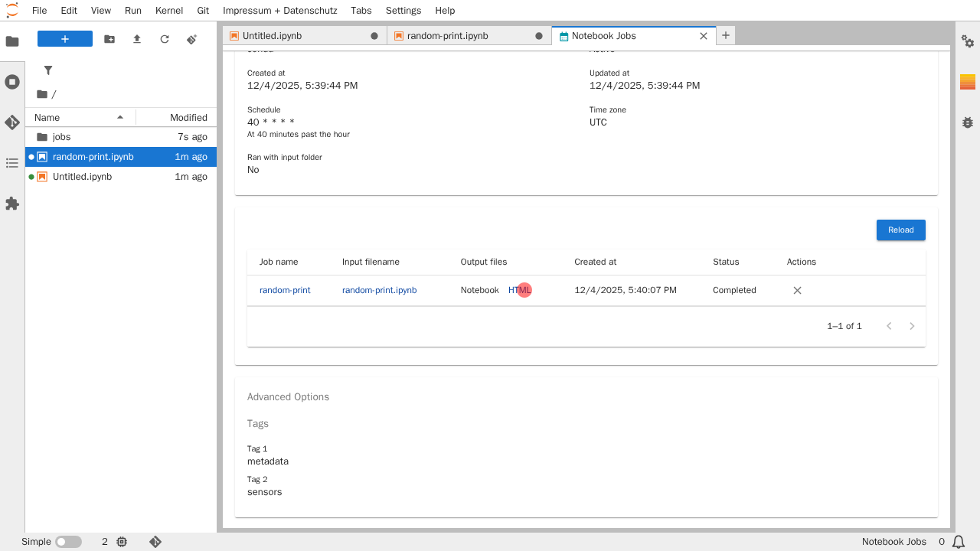This screenshot has width=980, height=551.
Task: Open the Running Terminals and Kernels sidebar
Action: pos(12,82)
